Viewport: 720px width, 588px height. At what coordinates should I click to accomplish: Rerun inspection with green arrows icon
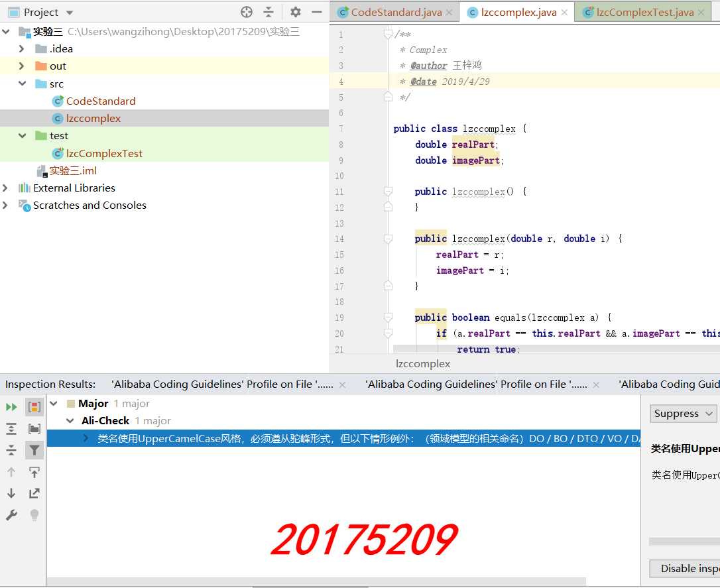pos(11,407)
